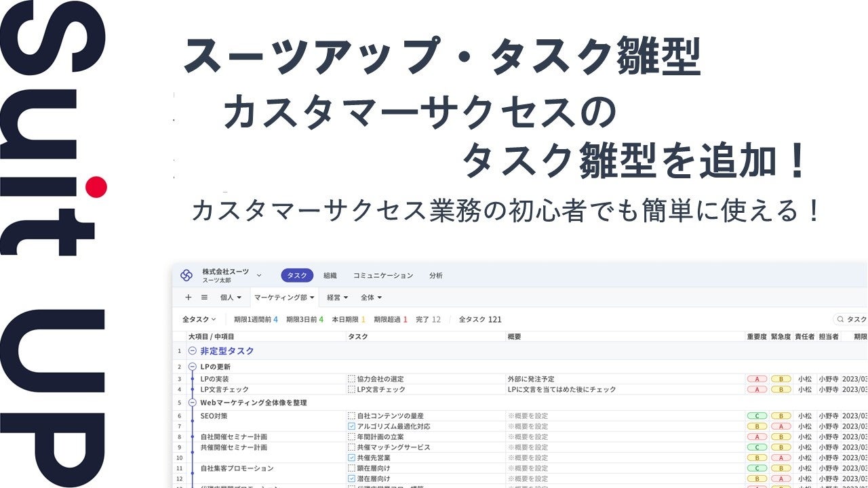Filter by 期限1週間前 tasks
This screenshot has width=868, height=488.
pyautogui.click(x=256, y=319)
